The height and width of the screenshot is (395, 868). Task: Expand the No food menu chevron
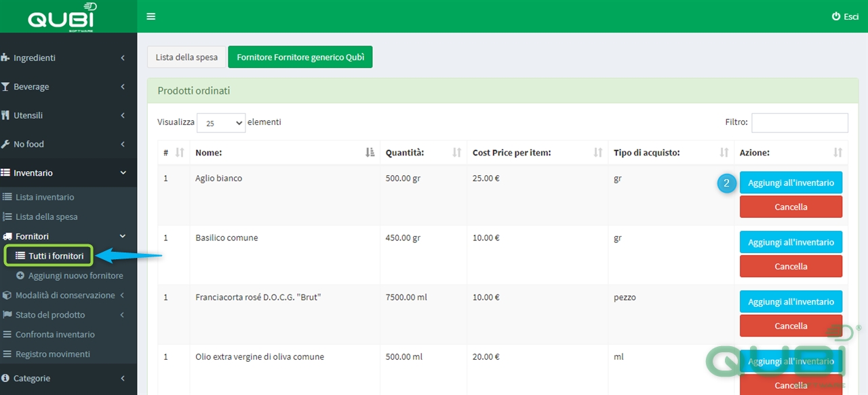123,144
